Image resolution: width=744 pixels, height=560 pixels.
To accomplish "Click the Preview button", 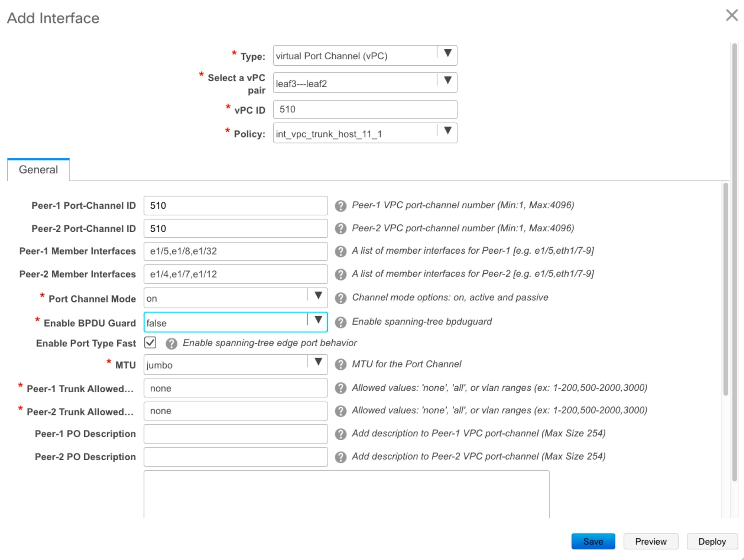I will pyautogui.click(x=651, y=541).
